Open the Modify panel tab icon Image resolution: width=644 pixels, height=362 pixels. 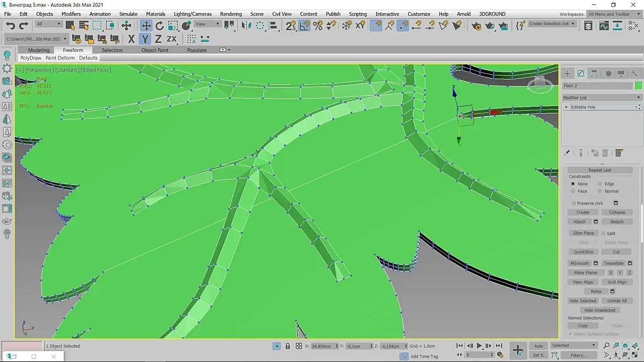(581, 74)
